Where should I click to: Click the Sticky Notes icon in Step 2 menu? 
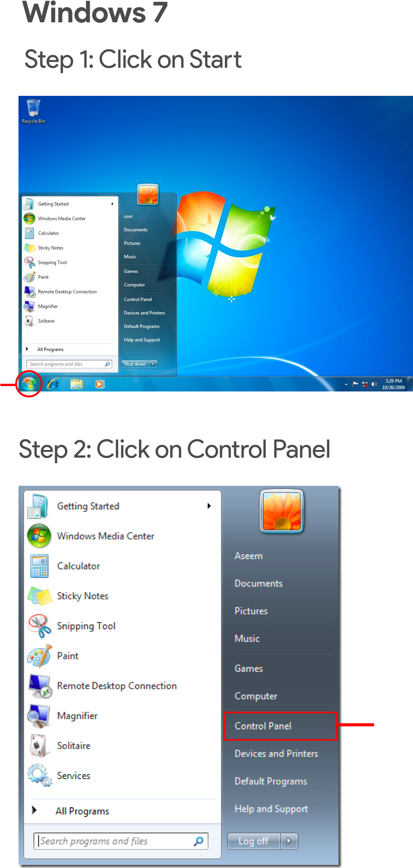(39, 596)
